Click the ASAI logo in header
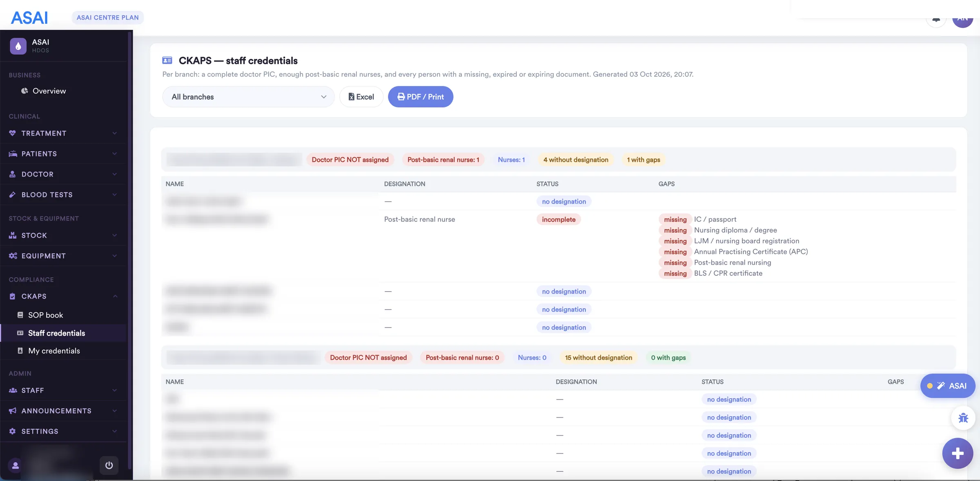 point(29,18)
